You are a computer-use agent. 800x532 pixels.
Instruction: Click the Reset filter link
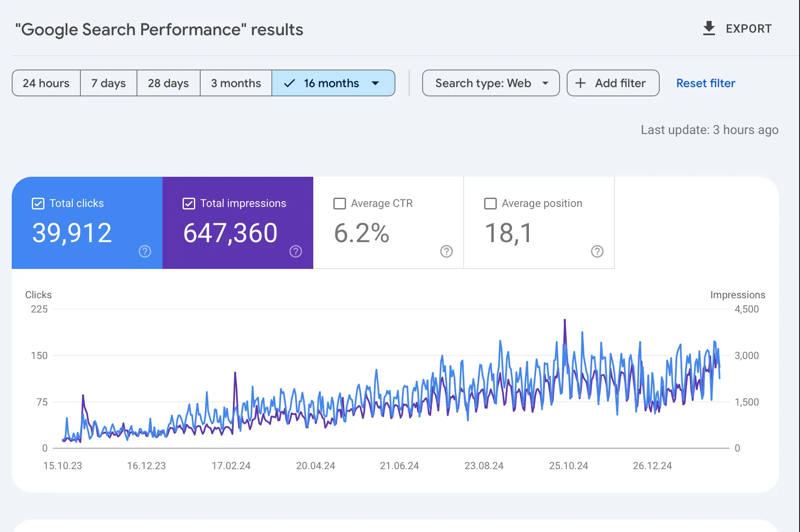(706, 83)
